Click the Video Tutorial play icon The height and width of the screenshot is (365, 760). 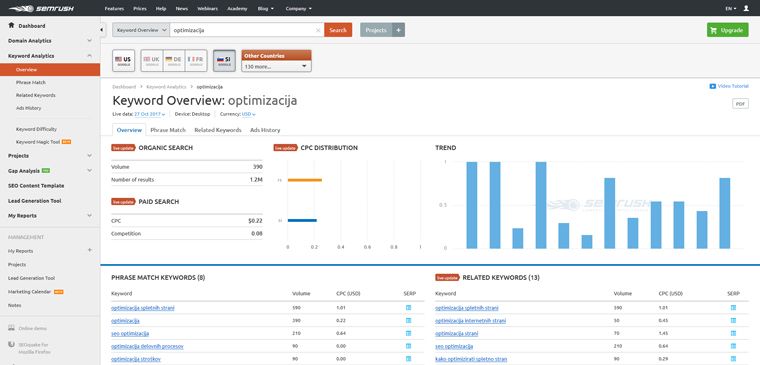click(x=712, y=86)
